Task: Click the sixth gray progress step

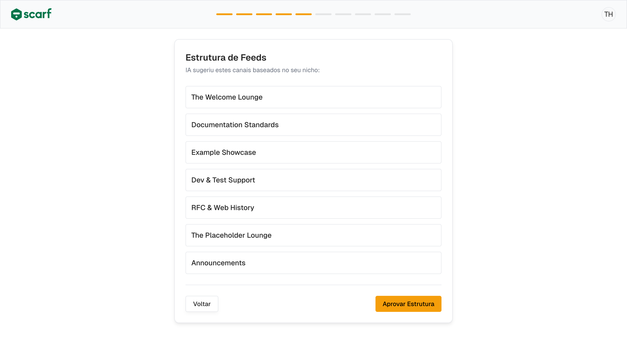Action: (x=323, y=14)
